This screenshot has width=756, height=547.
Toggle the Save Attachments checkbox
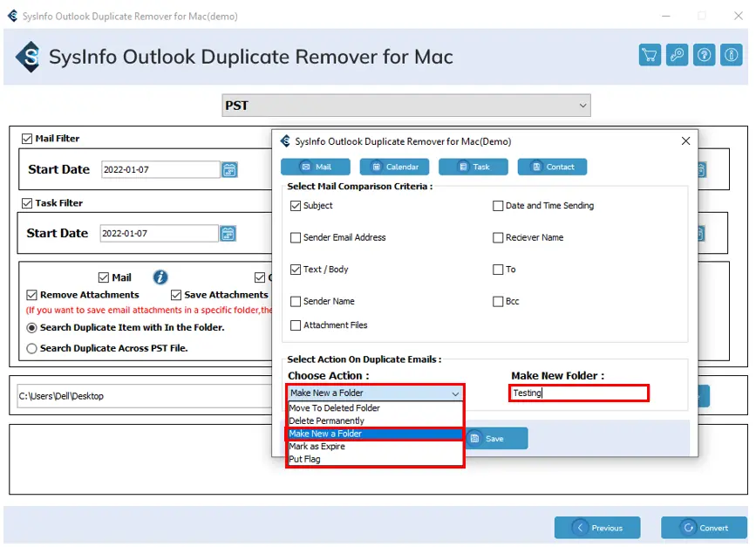(176, 295)
